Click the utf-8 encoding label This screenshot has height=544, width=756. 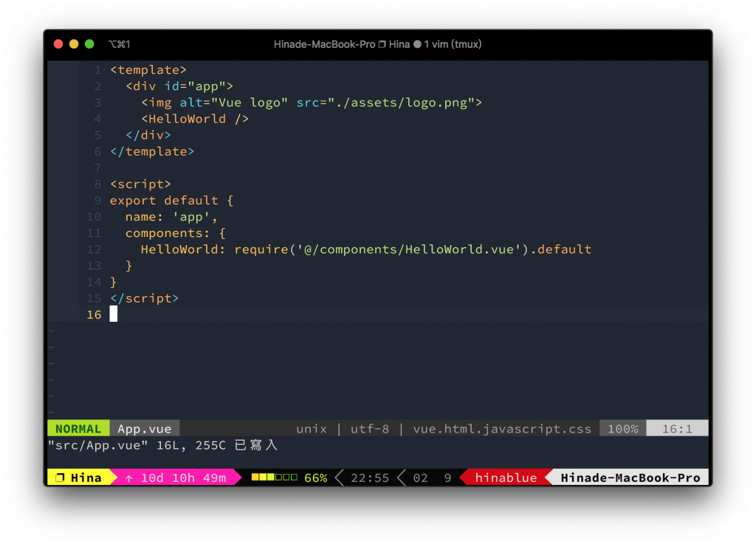370,428
